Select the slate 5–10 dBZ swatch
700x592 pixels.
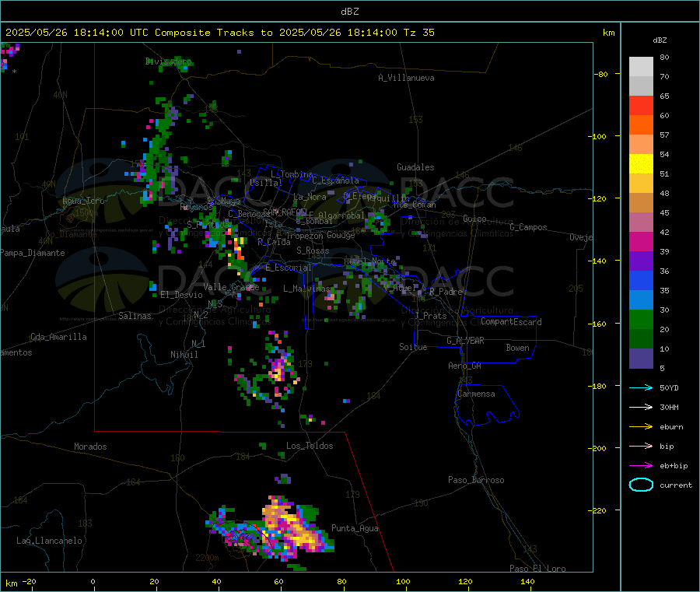point(641,359)
